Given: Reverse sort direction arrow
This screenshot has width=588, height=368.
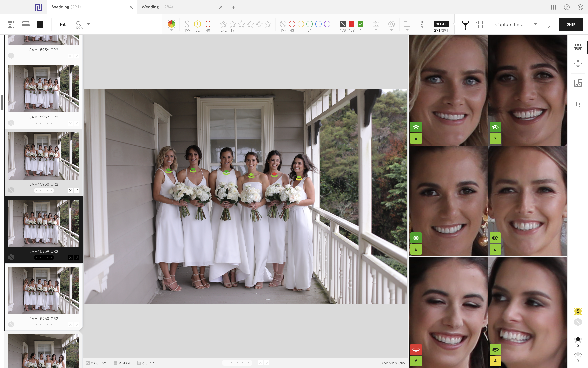Looking at the screenshot, I should point(548,24).
